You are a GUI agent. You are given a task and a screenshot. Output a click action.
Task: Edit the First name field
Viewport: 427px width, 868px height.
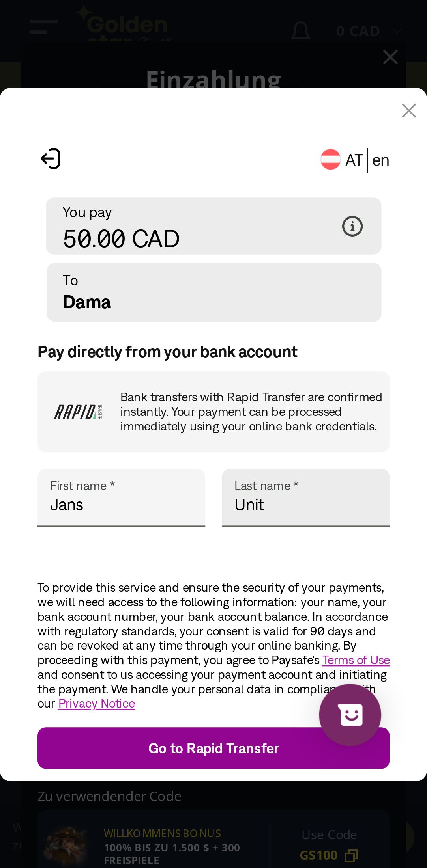tap(121, 505)
